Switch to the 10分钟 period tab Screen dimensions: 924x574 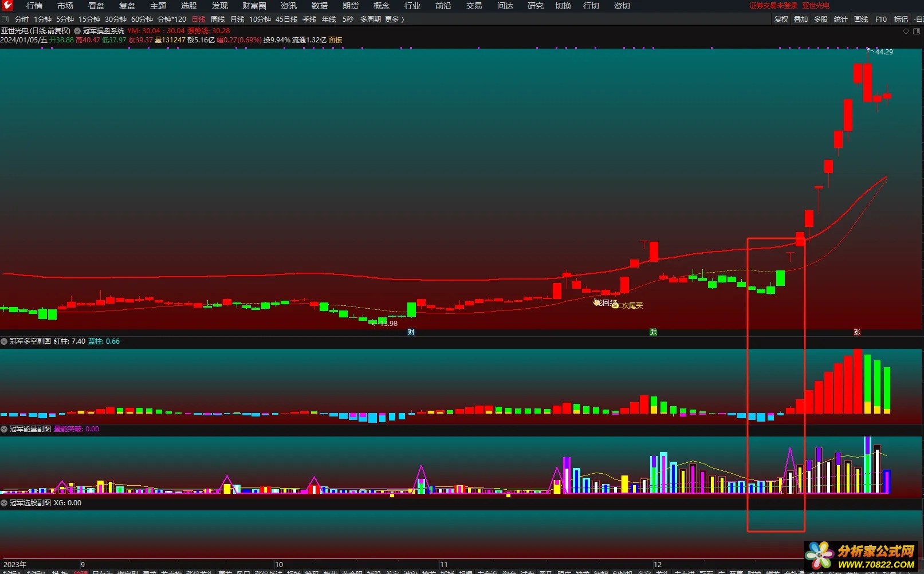[x=260, y=19]
